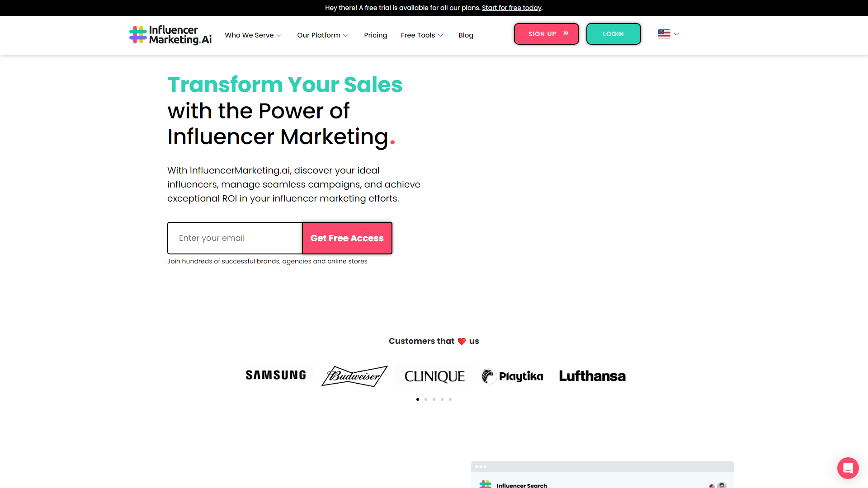Click the Budweiser customer logo
This screenshot has width=868, height=488.
(x=354, y=376)
